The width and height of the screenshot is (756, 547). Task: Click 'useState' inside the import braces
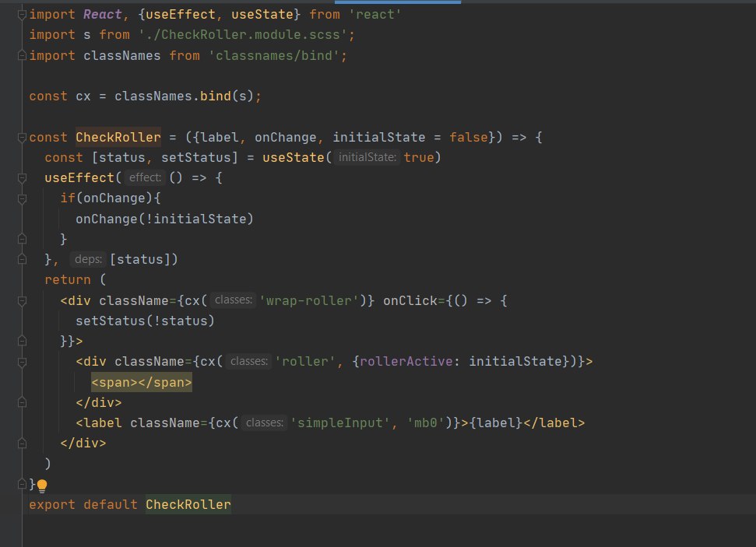262,15
